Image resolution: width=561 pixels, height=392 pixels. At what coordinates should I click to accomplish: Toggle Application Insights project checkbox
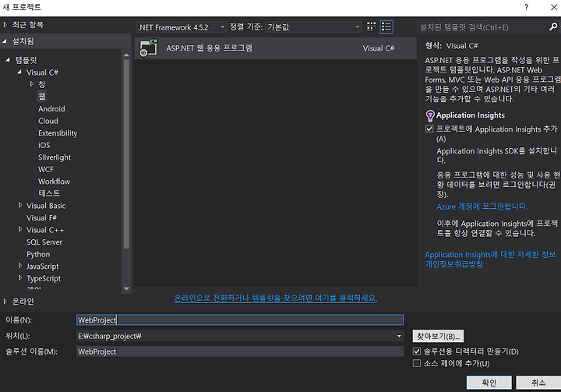pos(429,129)
